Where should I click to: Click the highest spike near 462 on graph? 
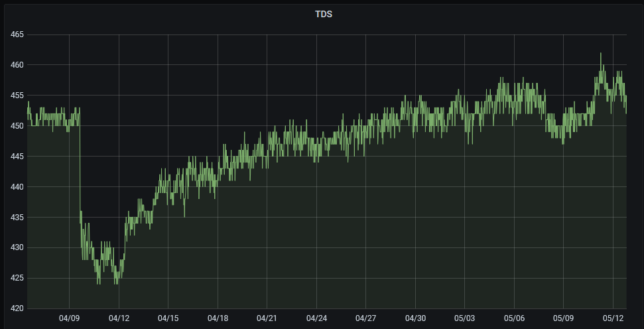click(601, 54)
